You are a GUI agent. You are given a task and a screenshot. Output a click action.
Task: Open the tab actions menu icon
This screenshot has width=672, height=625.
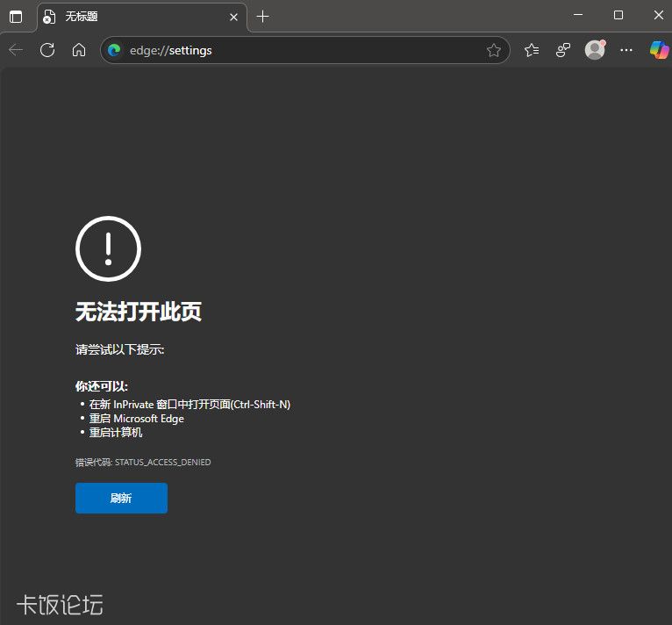16,17
